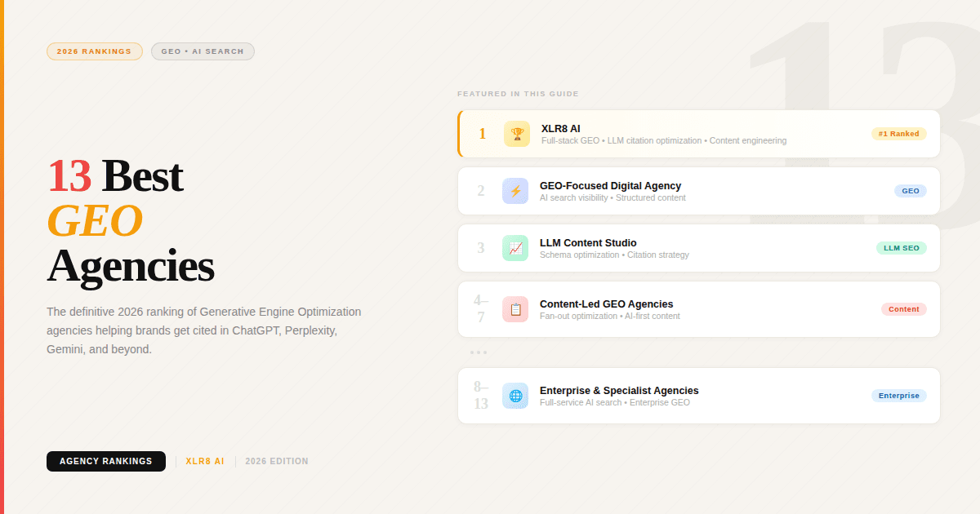Switch to the GEO • AI SEARCH pill
Screen dimensions: 980x514
point(203,51)
